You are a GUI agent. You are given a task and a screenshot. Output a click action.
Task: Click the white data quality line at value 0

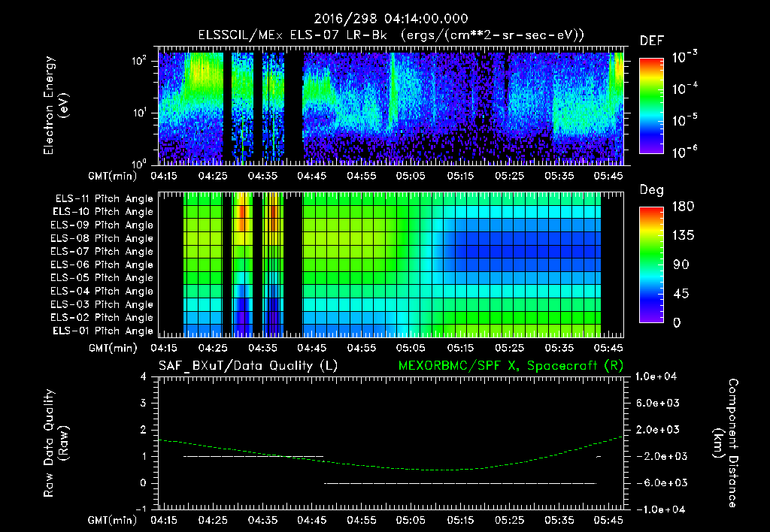coord(460,483)
